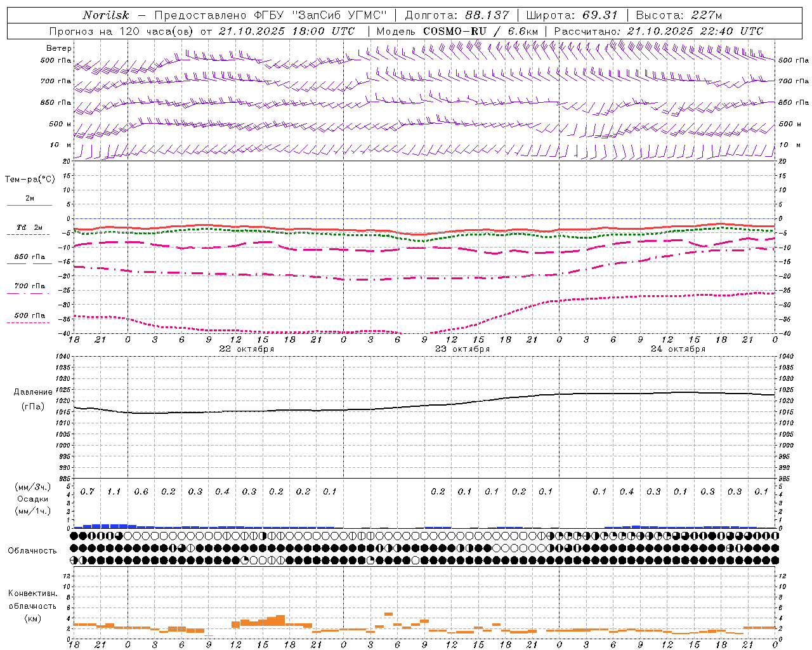This screenshot has height=650, width=812.
Task: Click left '700 гПа' wind level label
Action: click(x=56, y=81)
